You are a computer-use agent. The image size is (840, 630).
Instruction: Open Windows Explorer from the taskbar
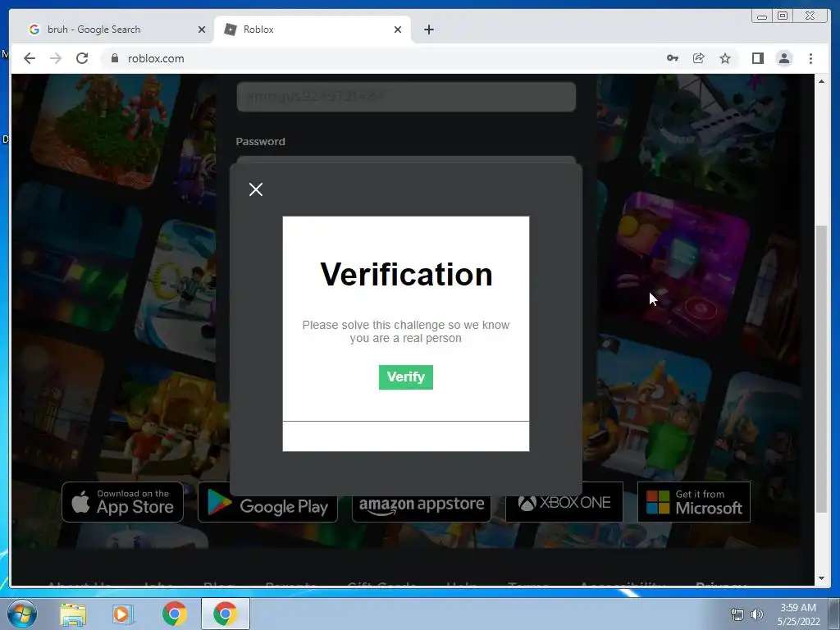(73, 614)
